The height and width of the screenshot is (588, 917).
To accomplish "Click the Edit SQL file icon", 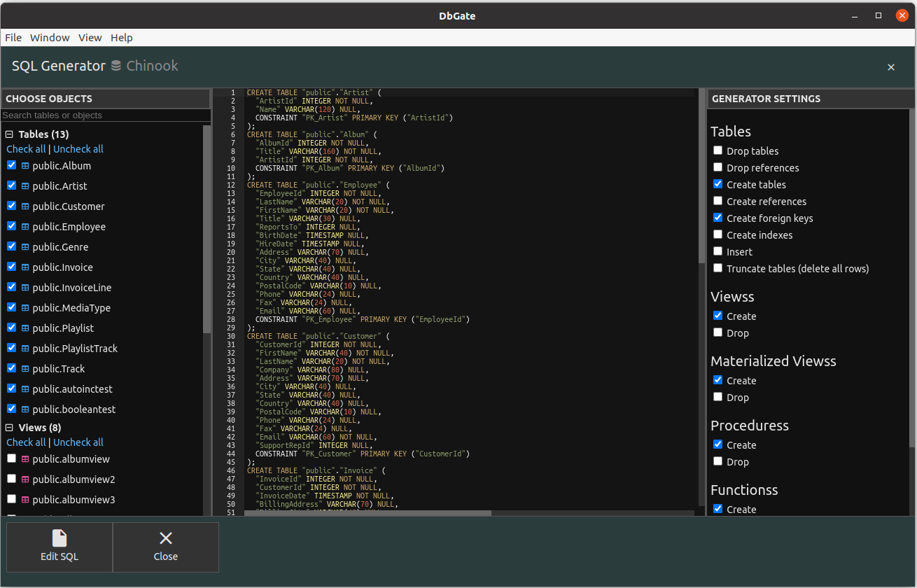I will [x=59, y=538].
